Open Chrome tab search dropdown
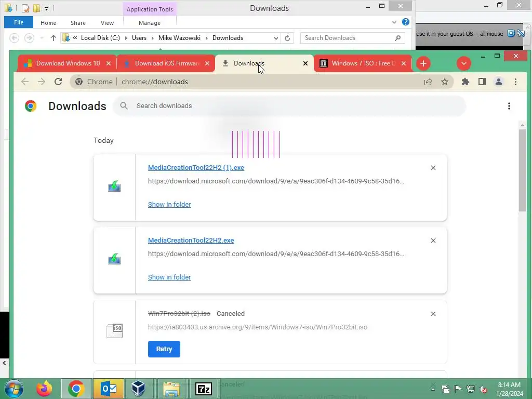The image size is (532, 399). [x=464, y=63]
